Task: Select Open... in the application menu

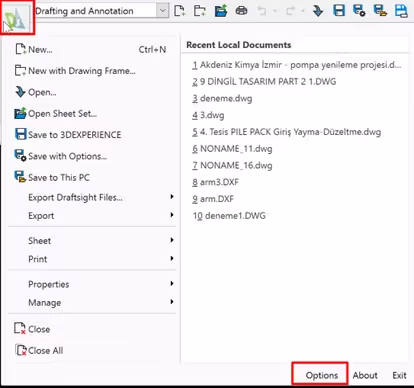Action: point(92,92)
